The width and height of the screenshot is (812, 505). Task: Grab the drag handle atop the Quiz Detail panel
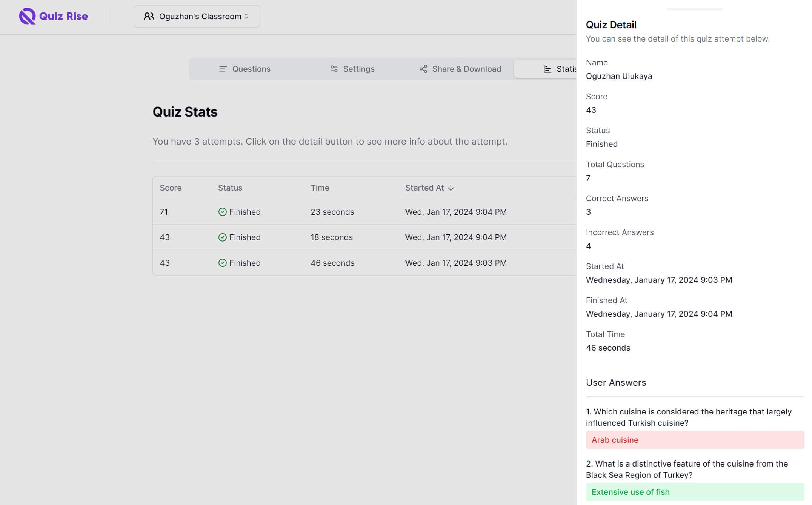[x=695, y=9]
